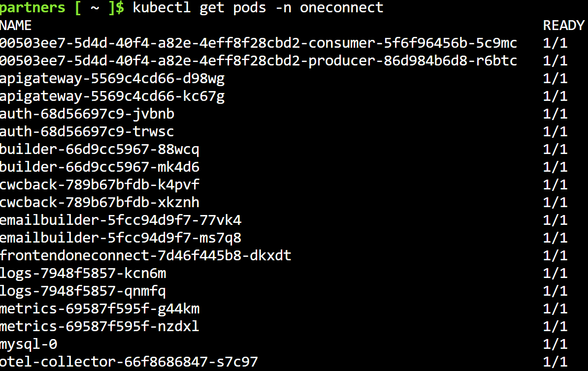Click the 1/1 READY value for mysql-0
The width and height of the screenshot is (588, 371).
pos(555,344)
